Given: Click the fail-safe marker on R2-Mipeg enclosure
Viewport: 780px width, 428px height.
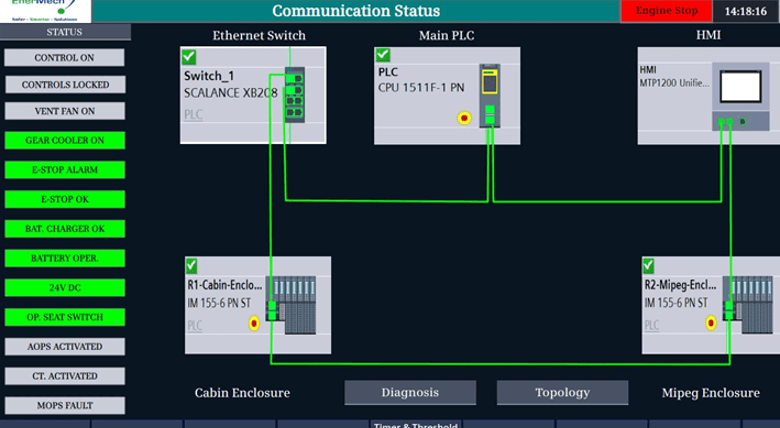Looking at the screenshot, I should (711, 323).
